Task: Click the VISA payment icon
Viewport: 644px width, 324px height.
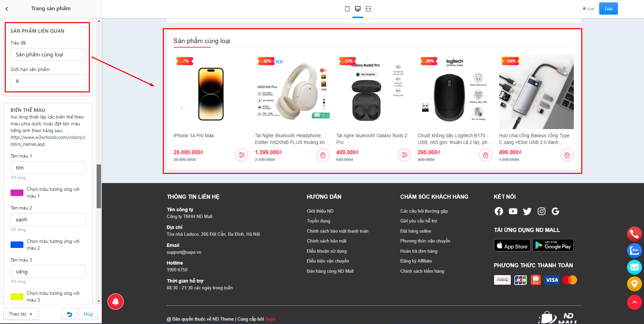Action: (552, 280)
